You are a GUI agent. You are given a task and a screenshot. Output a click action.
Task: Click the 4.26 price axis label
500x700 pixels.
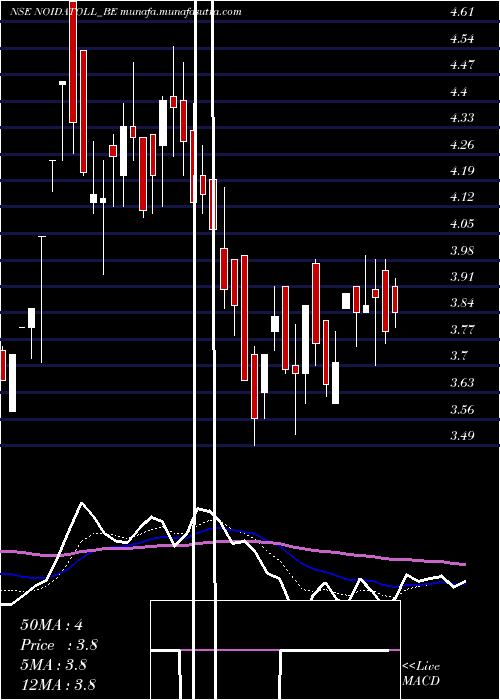tap(462, 145)
